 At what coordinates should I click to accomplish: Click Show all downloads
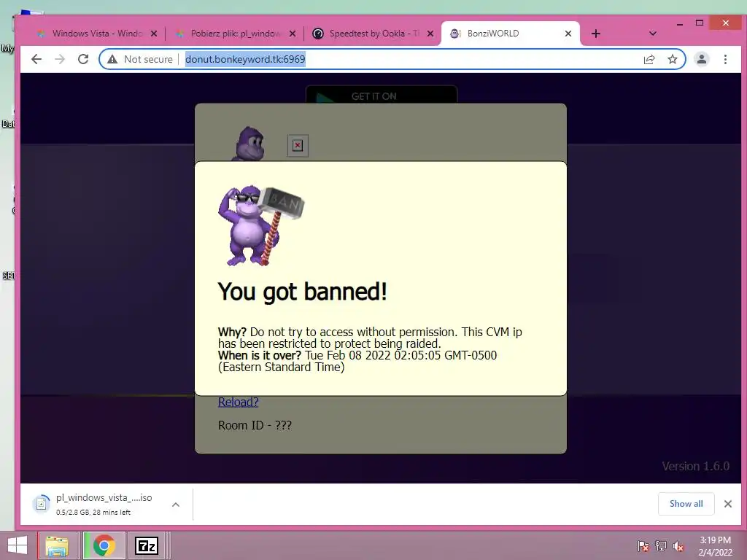click(x=686, y=503)
